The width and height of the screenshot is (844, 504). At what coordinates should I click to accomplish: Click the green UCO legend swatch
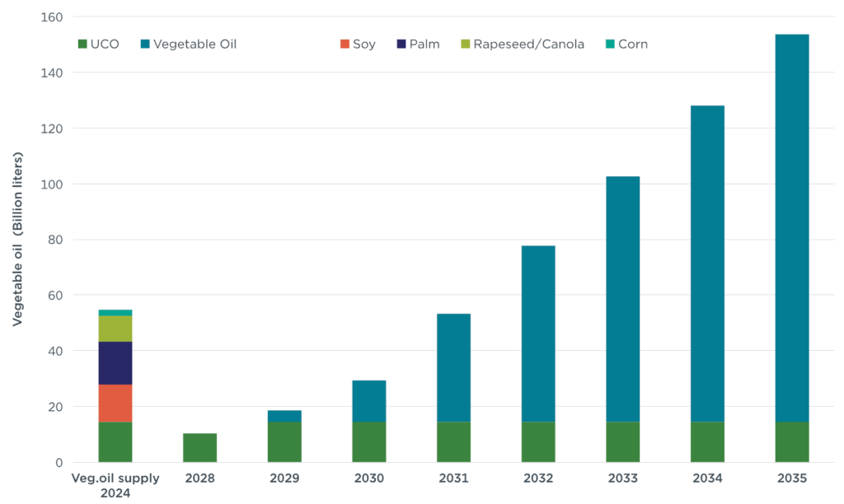(x=82, y=44)
